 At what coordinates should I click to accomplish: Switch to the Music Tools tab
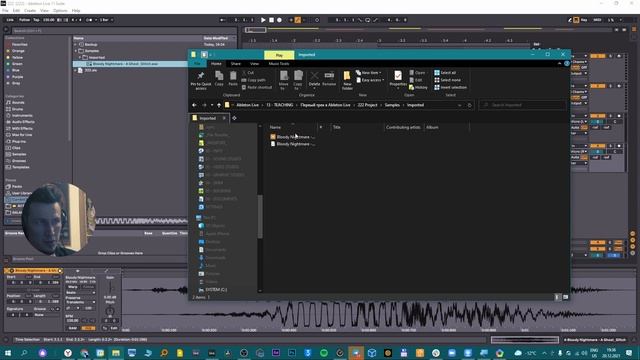tap(279, 64)
